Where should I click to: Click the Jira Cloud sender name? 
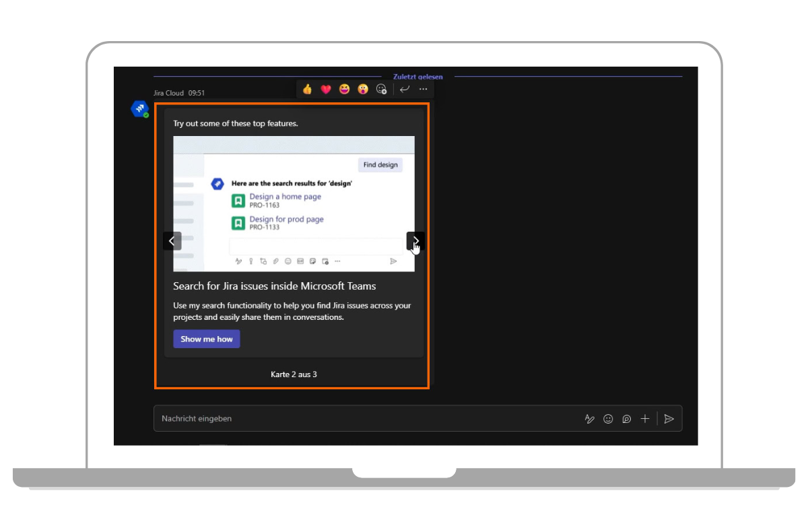(168, 93)
